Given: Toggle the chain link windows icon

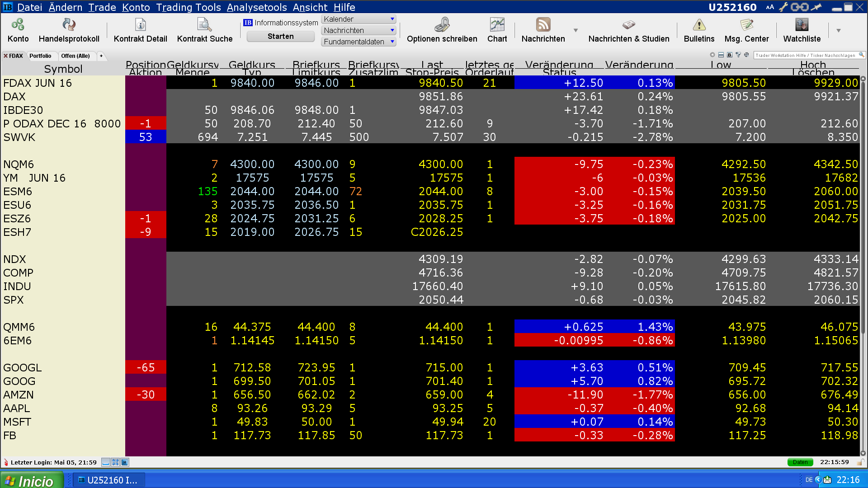Looking at the screenshot, I should [799, 7].
